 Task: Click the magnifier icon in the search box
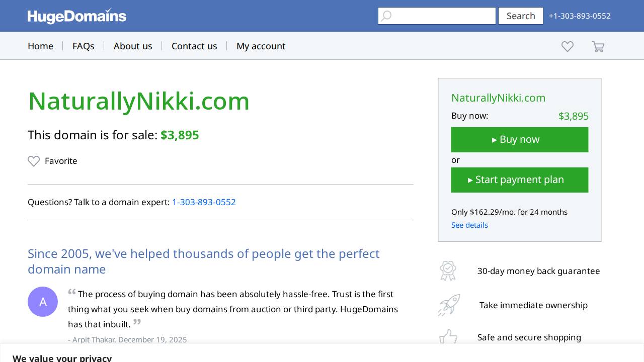click(386, 16)
